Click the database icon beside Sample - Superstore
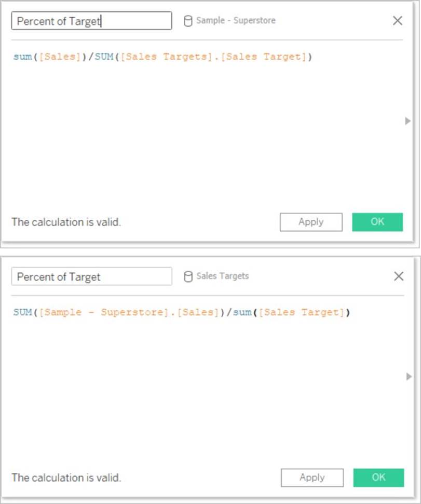421x504 pixels. 188,21
